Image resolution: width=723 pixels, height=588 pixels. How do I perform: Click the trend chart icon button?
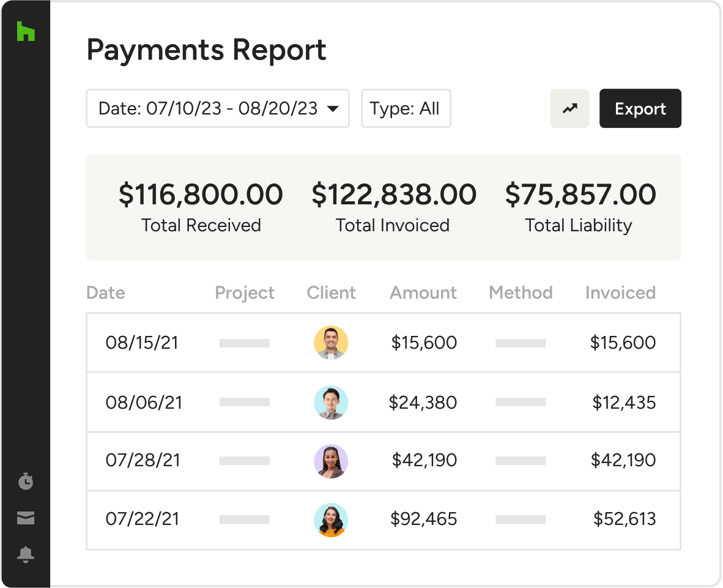(x=569, y=108)
